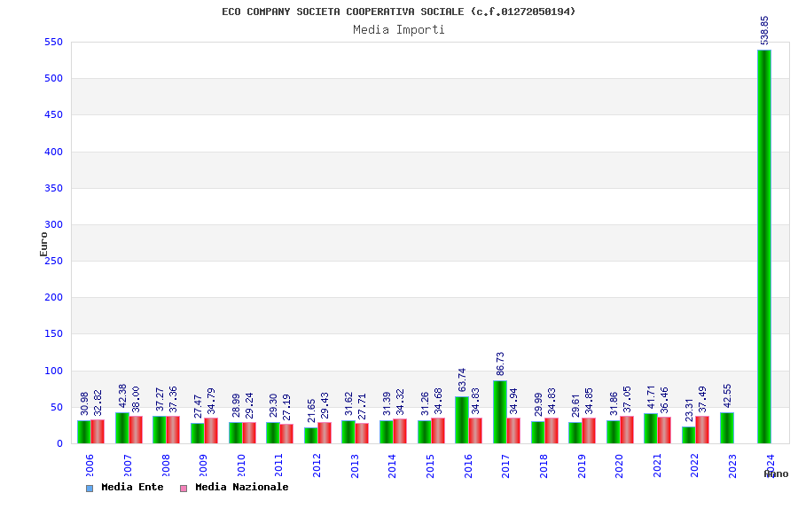Viewport: 798px width, 532px height.
Task: Click the 23.31 value label above 2022
Action: point(689,411)
